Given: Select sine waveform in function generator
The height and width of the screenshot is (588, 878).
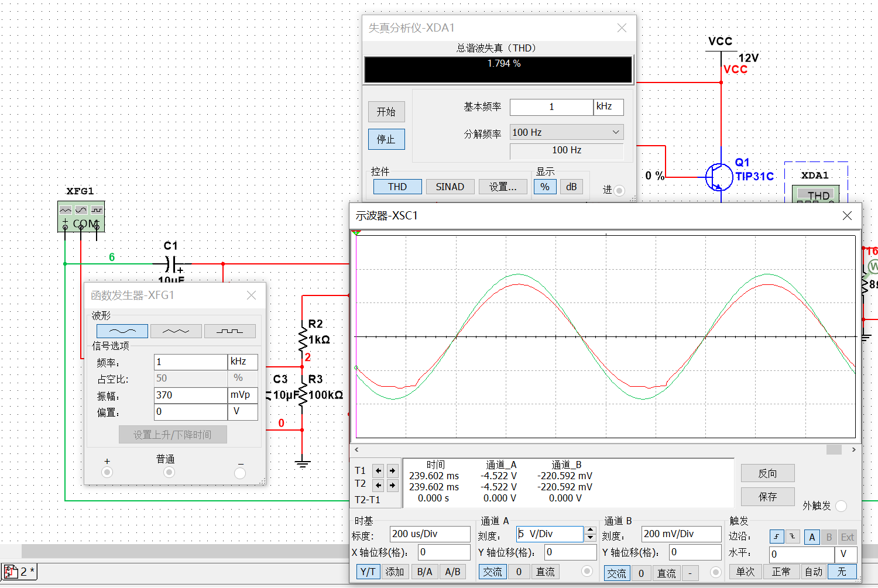Looking at the screenshot, I should [122, 331].
